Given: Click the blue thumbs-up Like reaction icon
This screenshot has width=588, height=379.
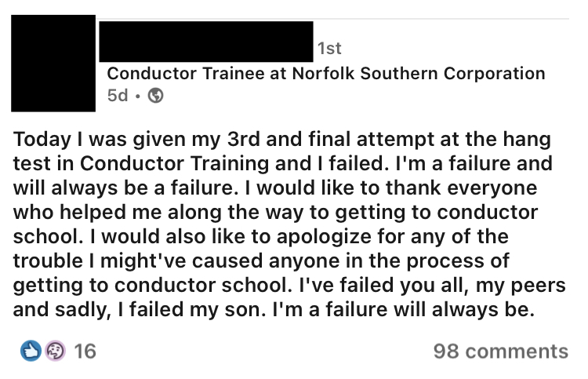Looking at the screenshot, I should (x=31, y=351).
